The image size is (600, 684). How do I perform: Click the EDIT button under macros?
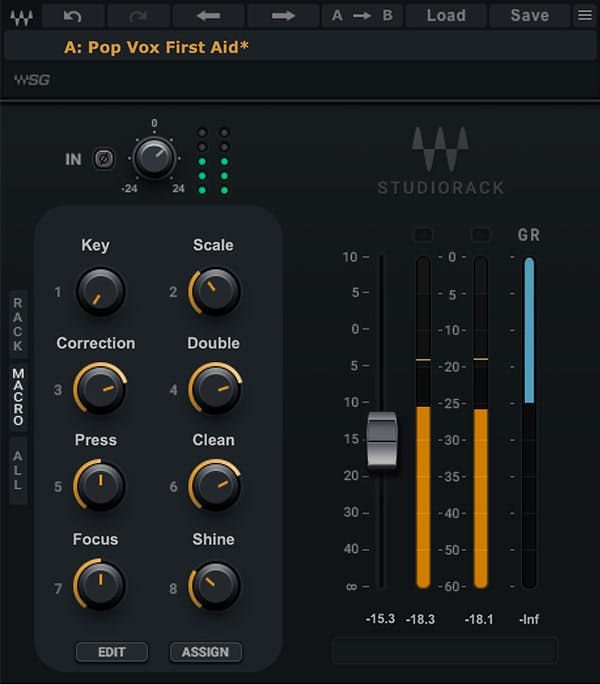tap(111, 652)
